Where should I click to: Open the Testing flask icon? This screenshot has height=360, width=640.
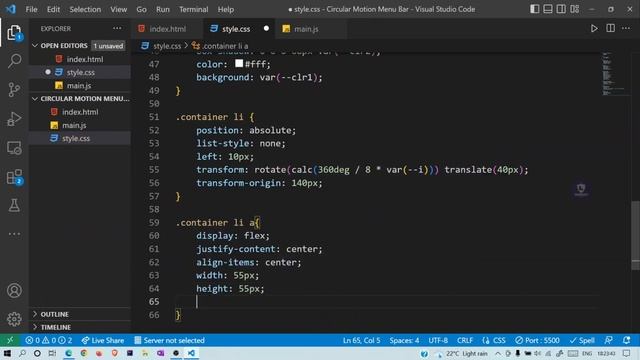[x=14, y=205]
